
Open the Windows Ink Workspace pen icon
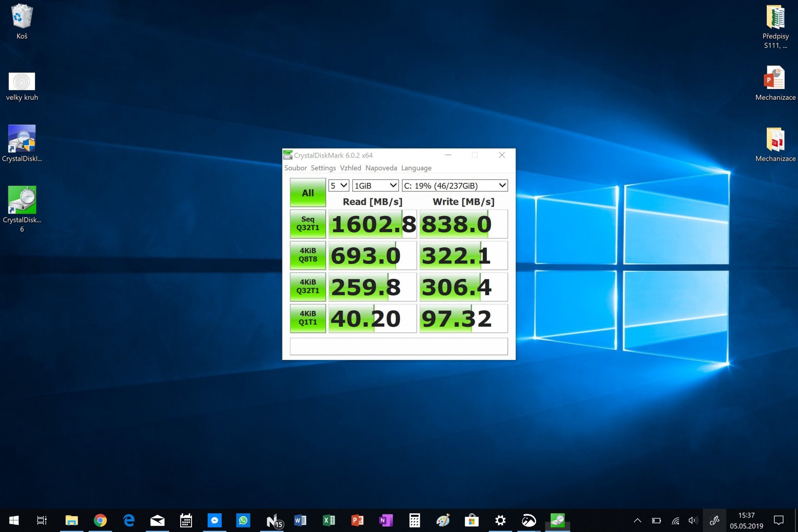pyautogui.click(x=714, y=520)
